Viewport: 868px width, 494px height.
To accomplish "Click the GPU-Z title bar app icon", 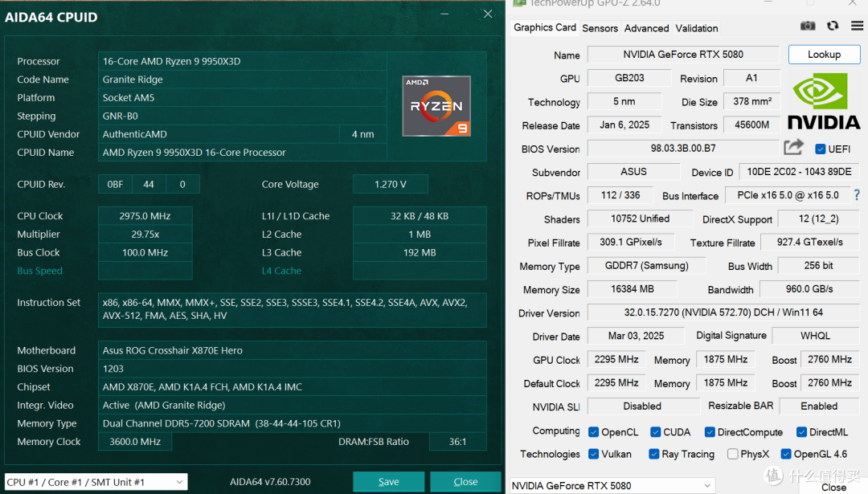I will point(518,3).
